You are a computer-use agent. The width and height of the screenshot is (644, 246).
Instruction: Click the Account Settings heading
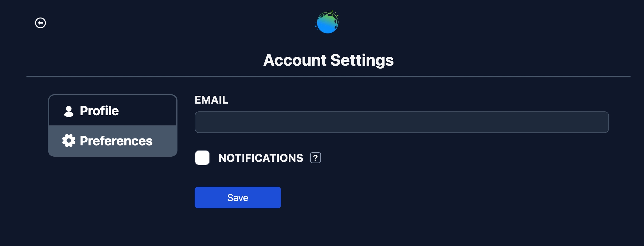pyautogui.click(x=328, y=60)
